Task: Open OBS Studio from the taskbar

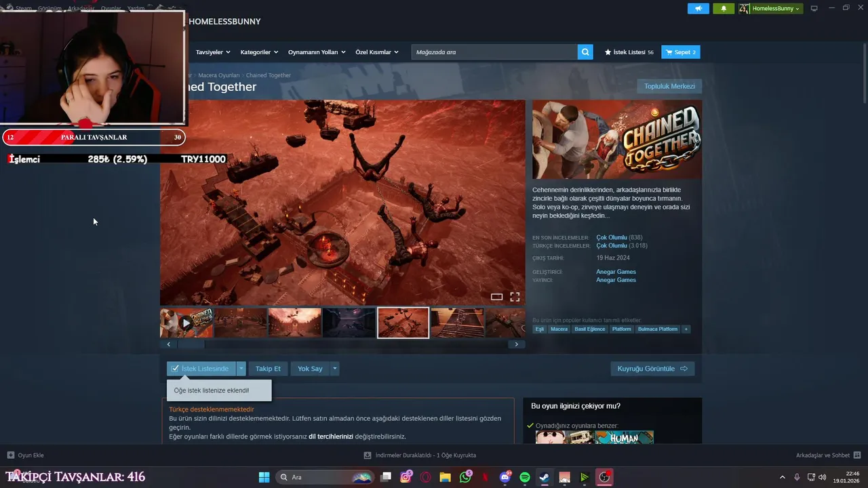Action: 604,477
